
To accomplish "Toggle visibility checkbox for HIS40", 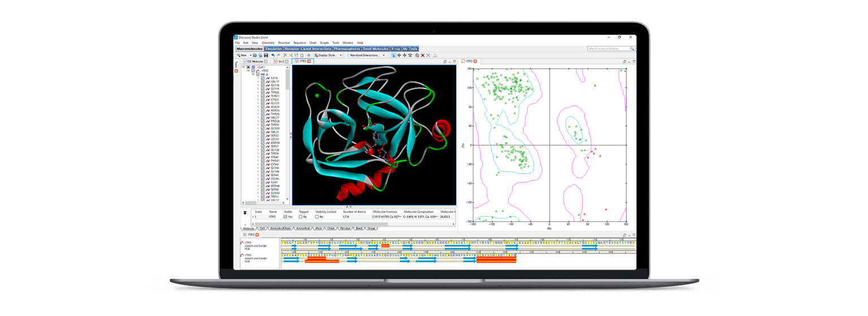I will [262, 157].
